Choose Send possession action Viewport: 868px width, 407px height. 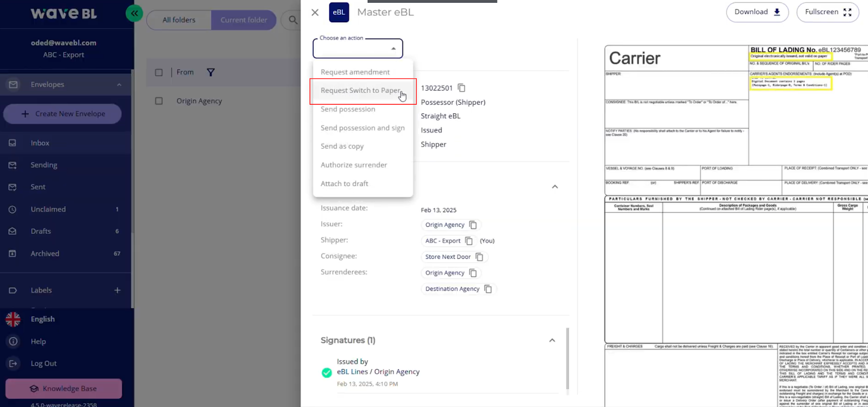click(363, 109)
